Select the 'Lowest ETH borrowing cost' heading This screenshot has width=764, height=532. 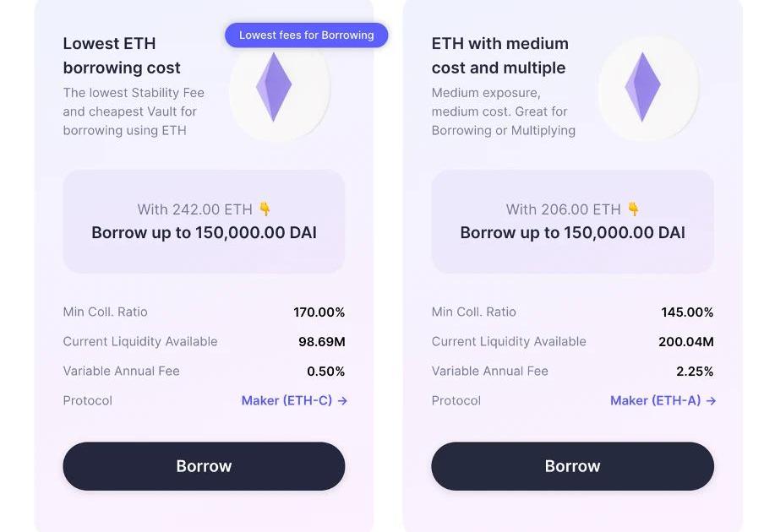(122, 56)
